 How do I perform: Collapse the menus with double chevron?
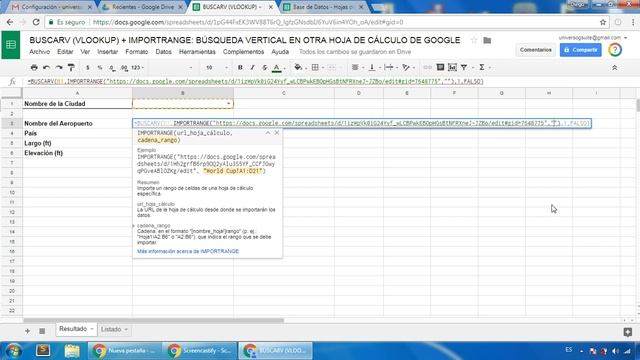(614, 68)
